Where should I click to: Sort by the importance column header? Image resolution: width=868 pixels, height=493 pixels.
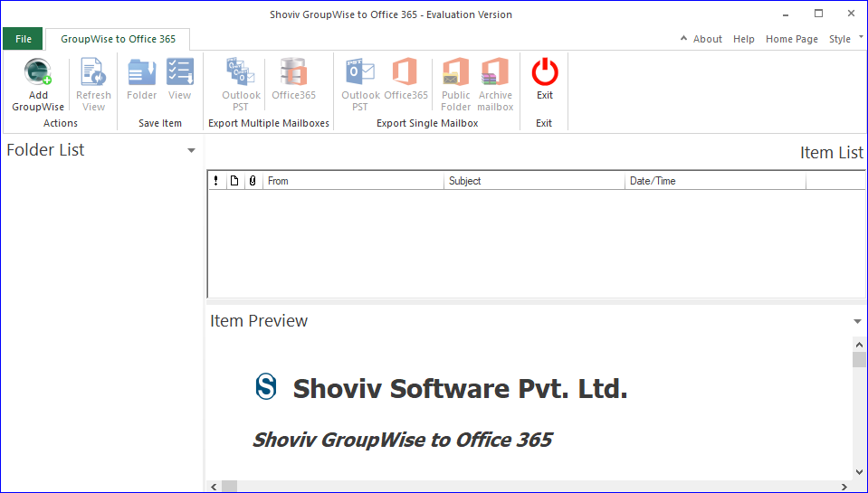coord(216,181)
